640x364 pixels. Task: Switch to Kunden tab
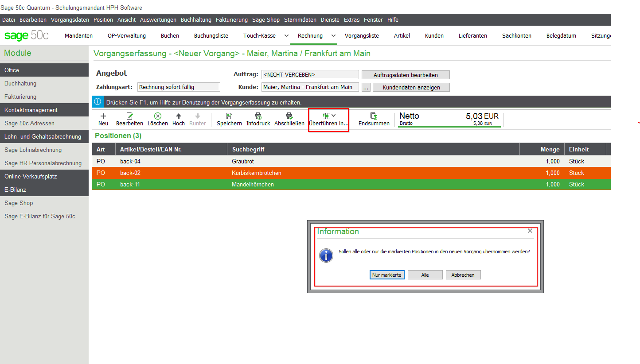click(x=434, y=36)
